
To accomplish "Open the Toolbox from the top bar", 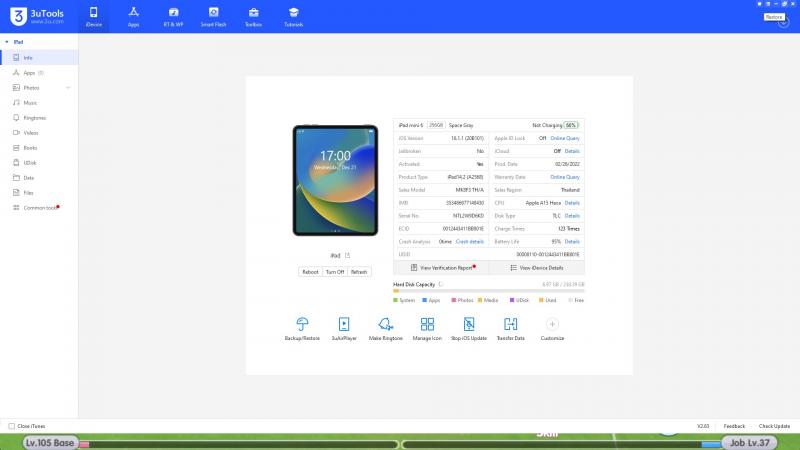I will pyautogui.click(x=253, y=14).
